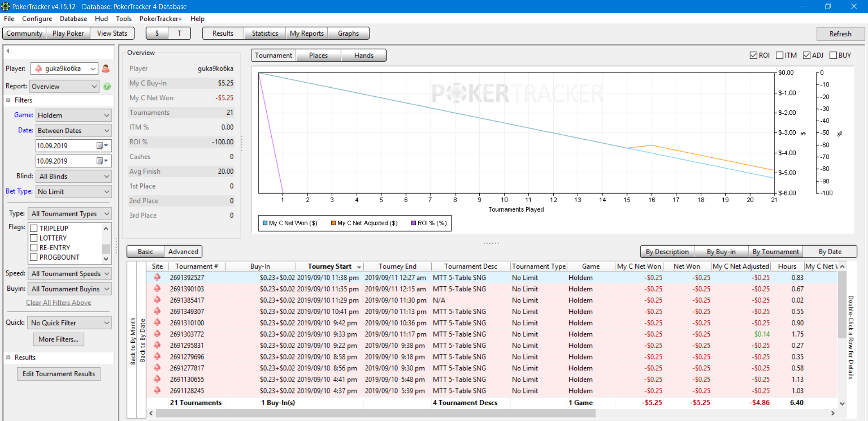Image resolution: width=868 pixels, height=421 pixels.
Task: Open the Report Overview dropdown
Action: [x=64, y=86]
